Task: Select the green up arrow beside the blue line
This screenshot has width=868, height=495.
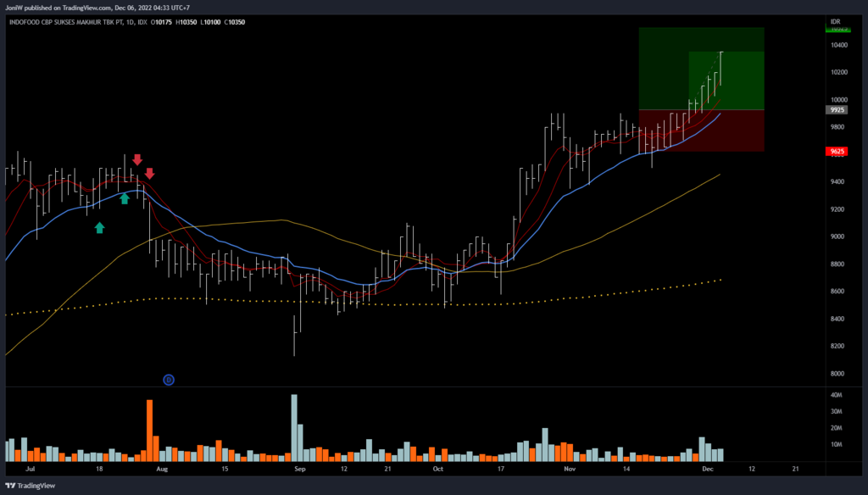Action: coord(125,198)
